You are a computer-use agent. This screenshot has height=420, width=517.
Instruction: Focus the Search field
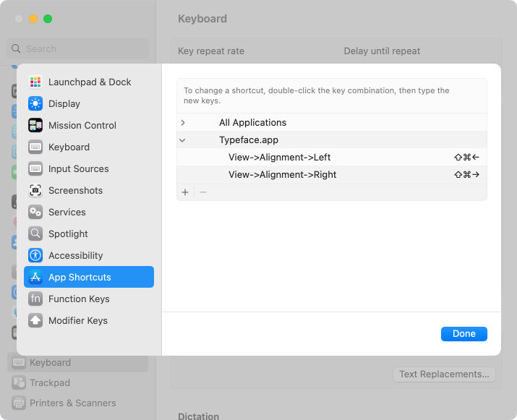78,48
